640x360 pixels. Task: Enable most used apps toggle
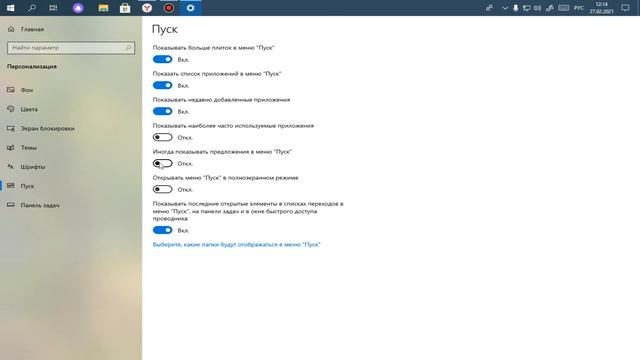tap(162, 138)
